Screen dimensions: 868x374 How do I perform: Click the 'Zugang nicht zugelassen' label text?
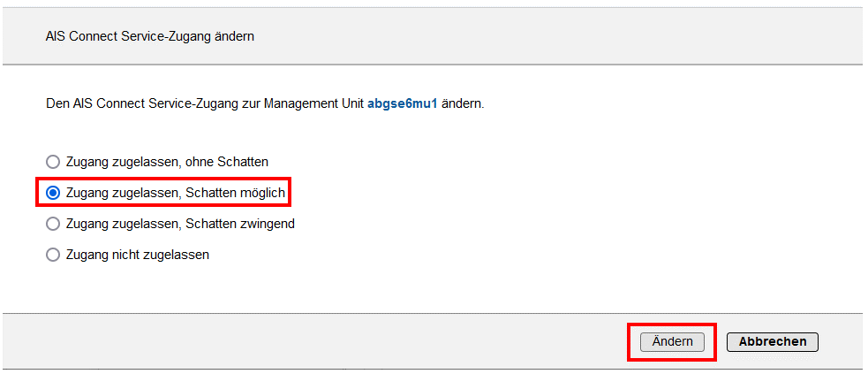pos(138,255)
